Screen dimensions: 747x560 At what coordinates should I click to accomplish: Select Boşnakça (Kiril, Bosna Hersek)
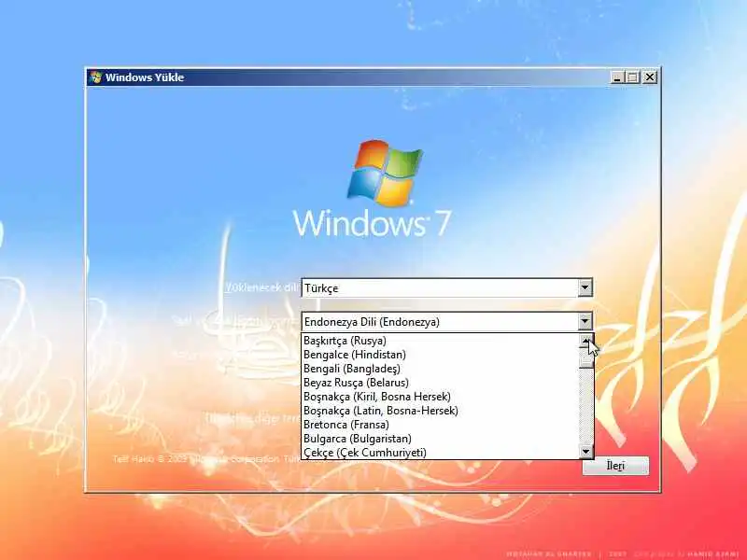click(x=440, y=397)
